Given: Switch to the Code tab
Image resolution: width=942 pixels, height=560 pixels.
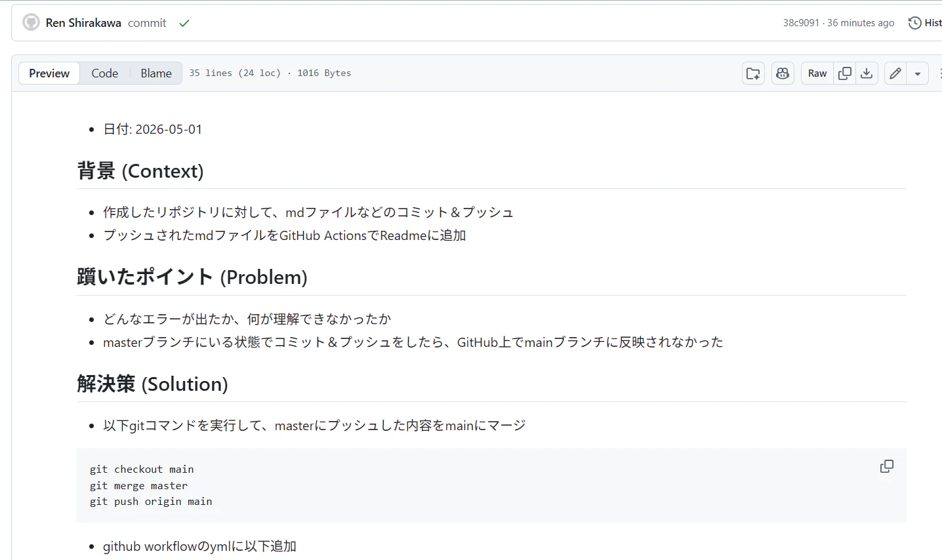Looking at the screenshot, I should [x=105, y=73].
